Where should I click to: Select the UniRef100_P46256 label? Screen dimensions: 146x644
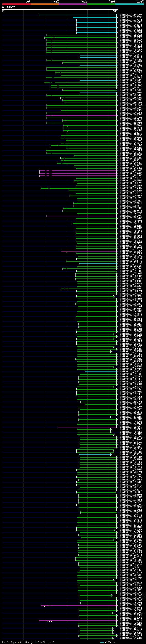click(x=131, y=422)
